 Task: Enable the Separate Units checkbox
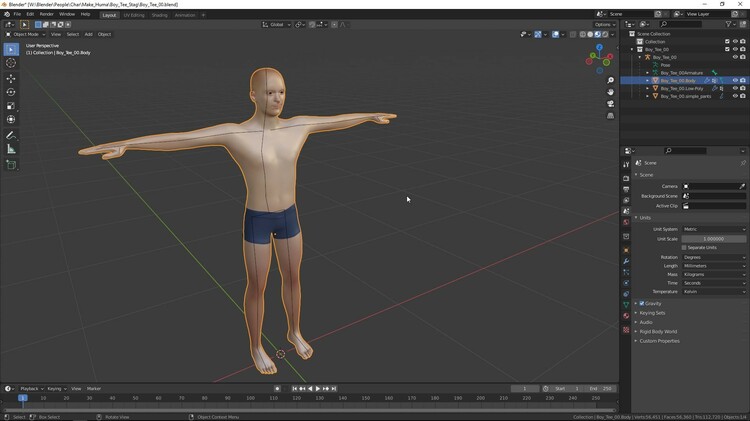point(684,247)
